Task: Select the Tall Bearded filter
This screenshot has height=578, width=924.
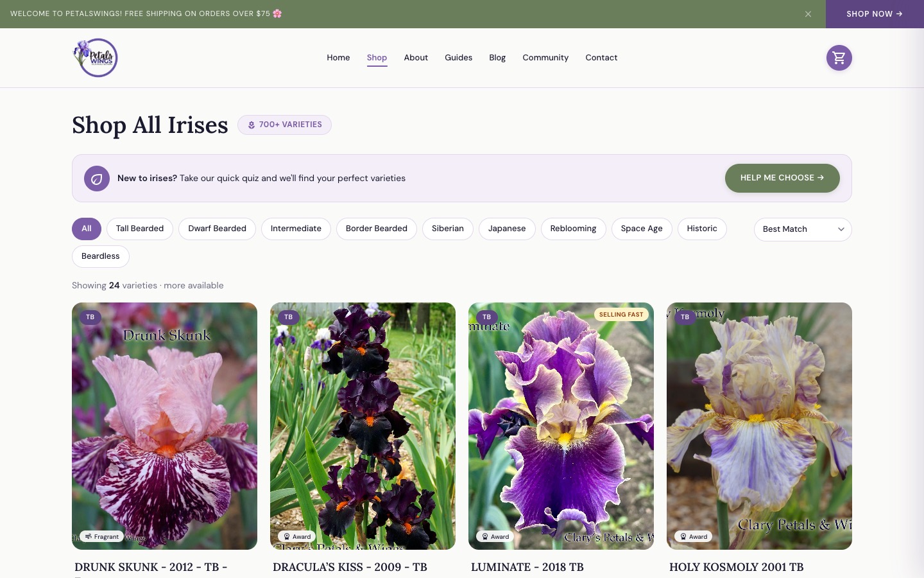Action: (140, 229)
